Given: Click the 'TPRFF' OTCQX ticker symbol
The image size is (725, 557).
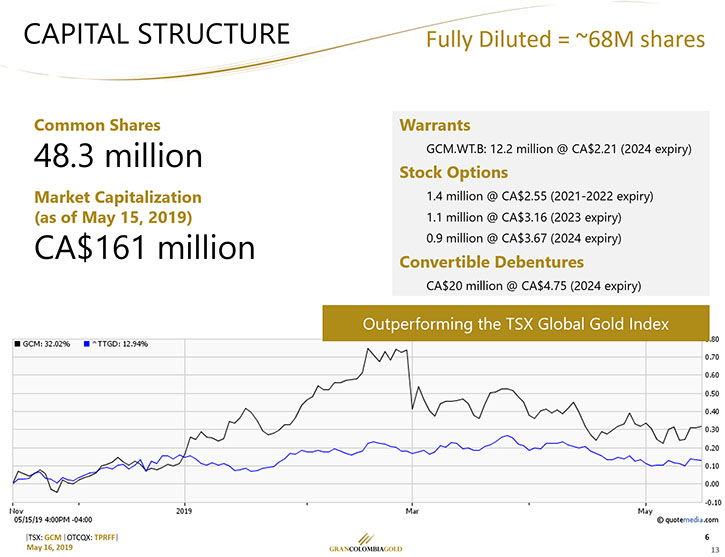Looking at the screenshot, I should click(104, 538).
